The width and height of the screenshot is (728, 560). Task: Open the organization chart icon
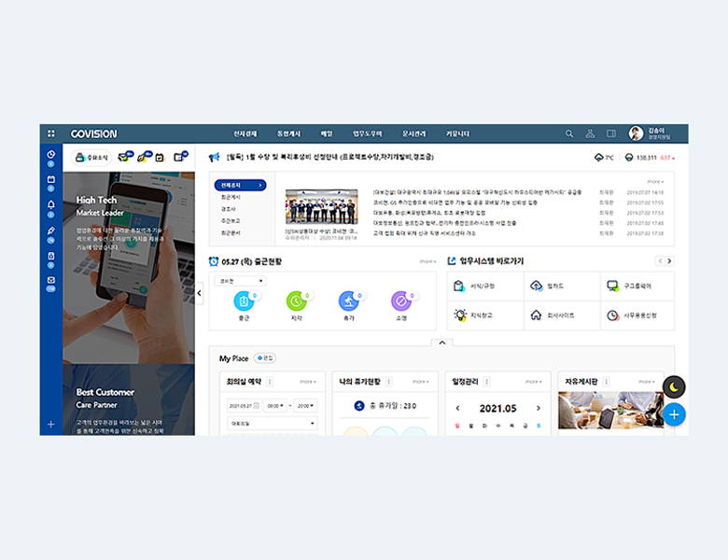[590, 133]
